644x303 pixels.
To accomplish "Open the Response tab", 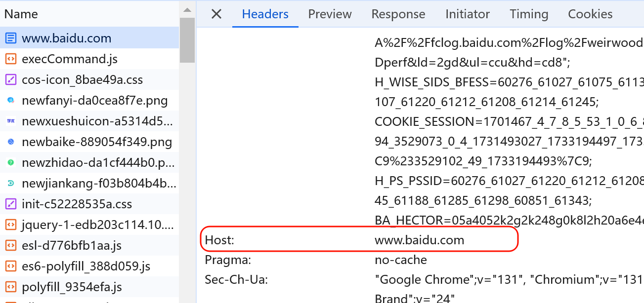I will point(398,14).
